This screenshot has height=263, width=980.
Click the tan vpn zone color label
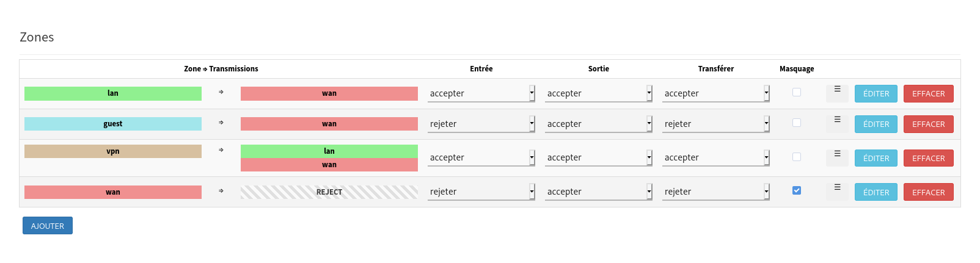[x=113, y=151]
